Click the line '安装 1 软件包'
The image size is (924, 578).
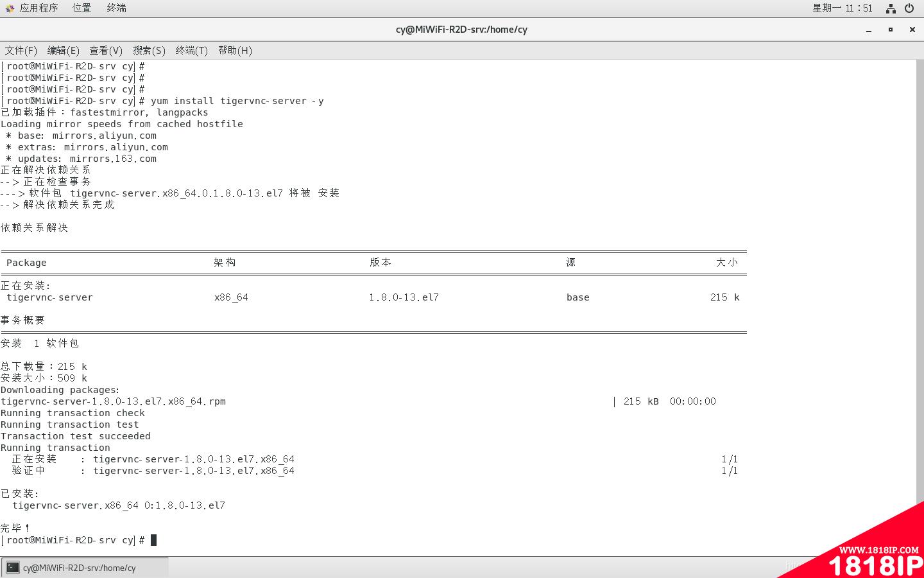pyautogui.click(x=40, y=344)
